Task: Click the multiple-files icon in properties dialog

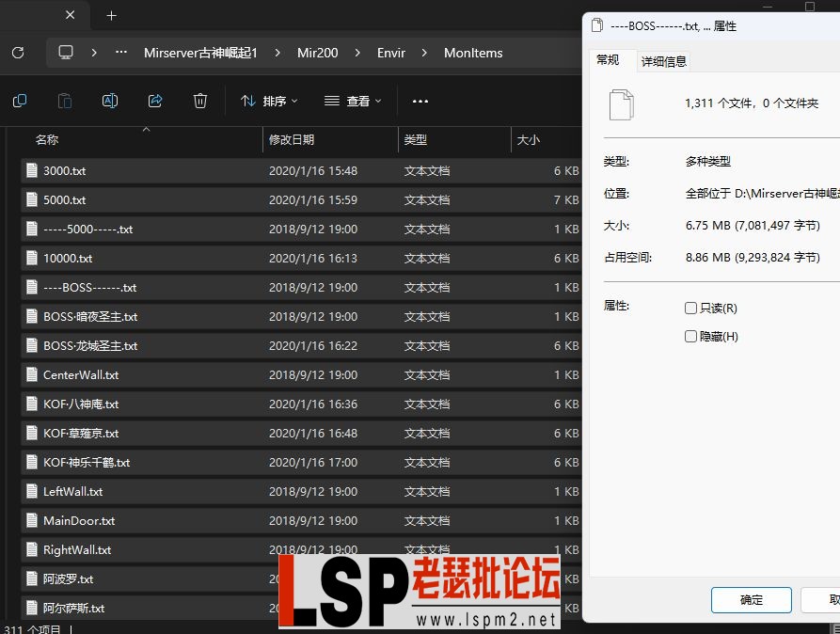Action: [x=622, y=104]
